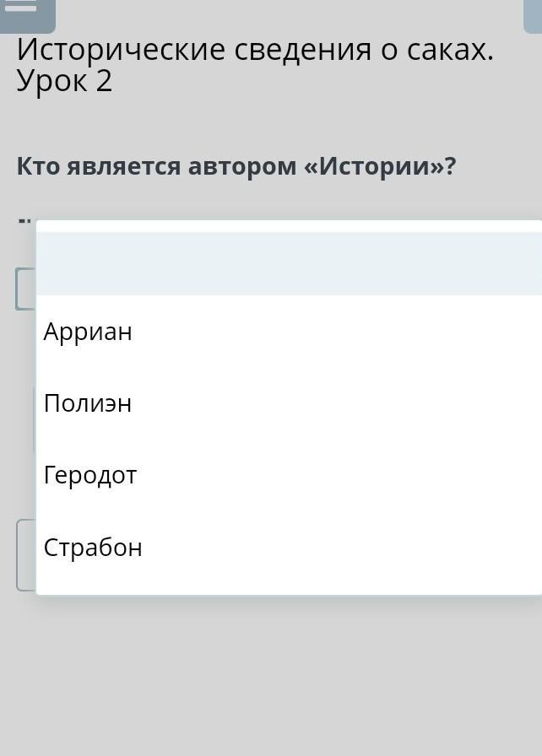Image resolution: width=542 pixels, height=756 pixels.
Task: Click the partially visible top-right corner button
Action: [532, 13]
